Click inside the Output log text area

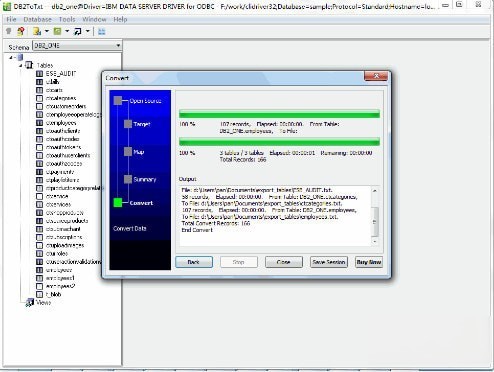click(x=275, y=216)
